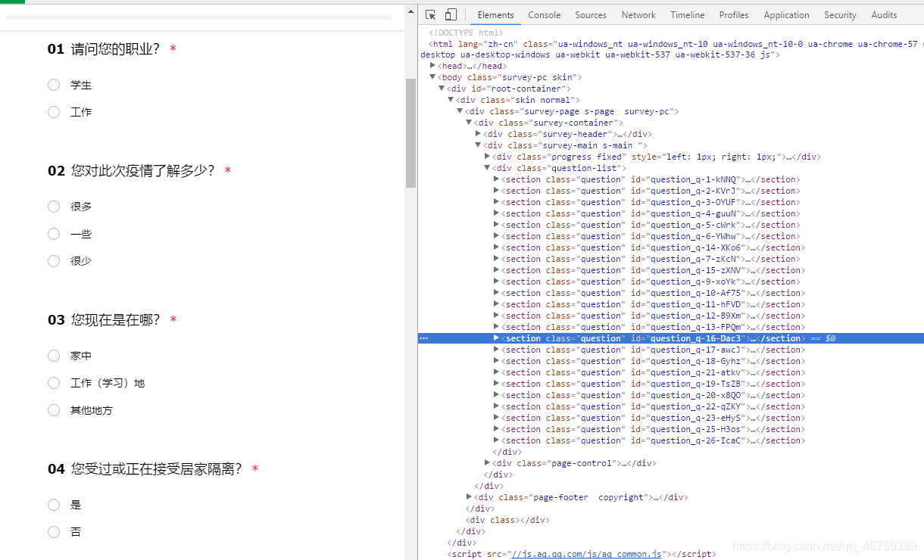Select section row question_q-13-FPQm

653,327
